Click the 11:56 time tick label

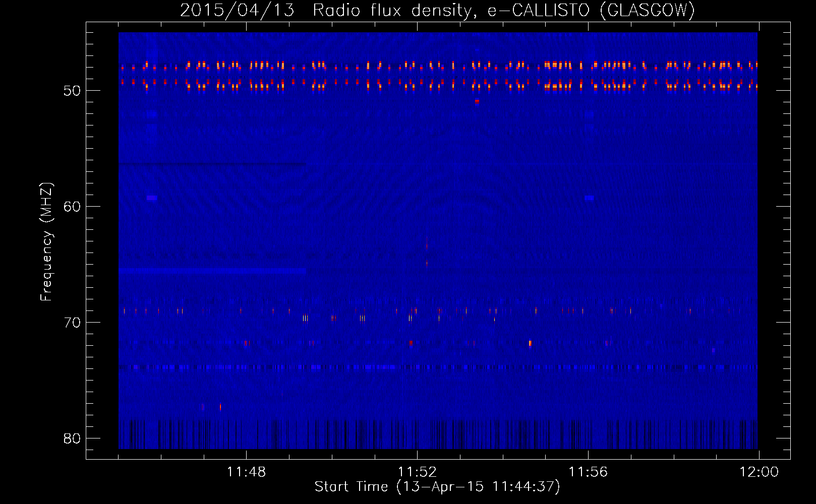[588, 472]
